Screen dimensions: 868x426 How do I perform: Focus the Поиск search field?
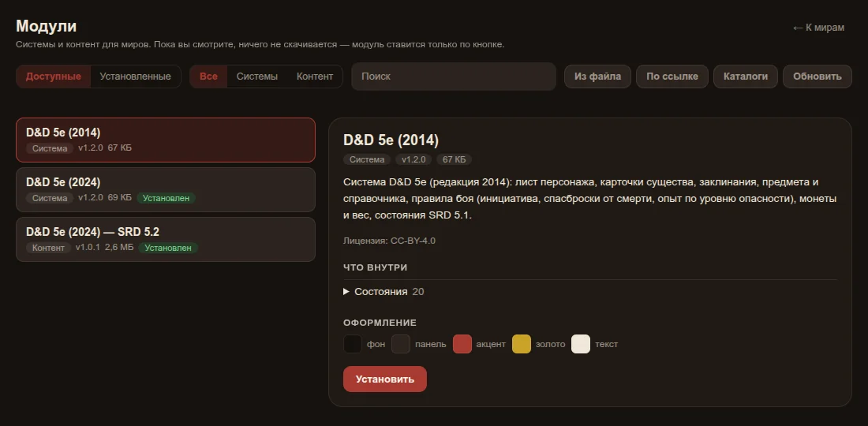pyautogui.click(x=454, y=77)
